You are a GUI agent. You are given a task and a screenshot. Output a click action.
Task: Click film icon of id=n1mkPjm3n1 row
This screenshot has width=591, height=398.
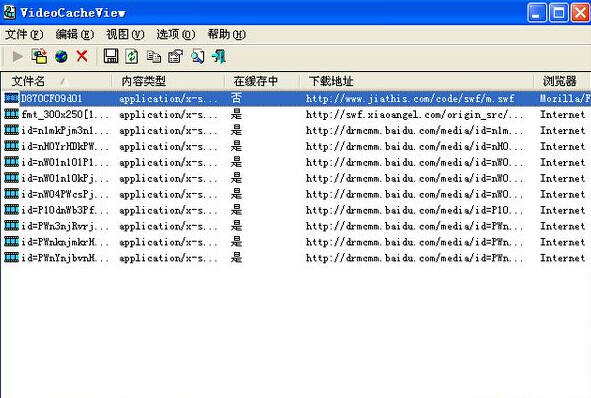click(11, 130)
